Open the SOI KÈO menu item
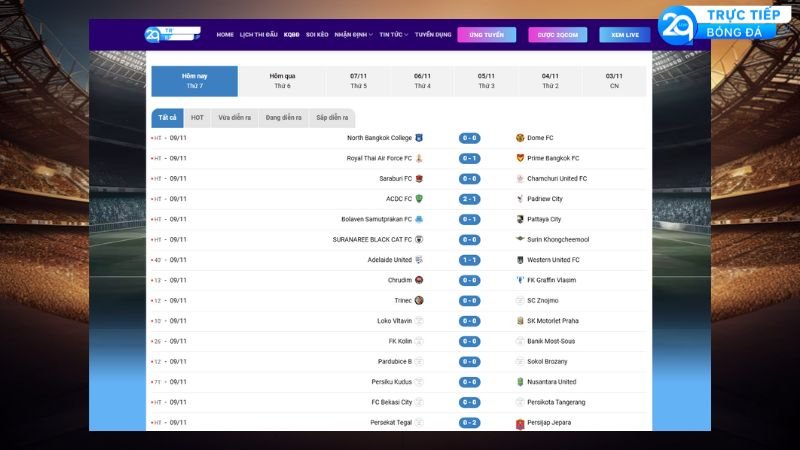Viewport: 800px width, 450px height. point(317,35)
